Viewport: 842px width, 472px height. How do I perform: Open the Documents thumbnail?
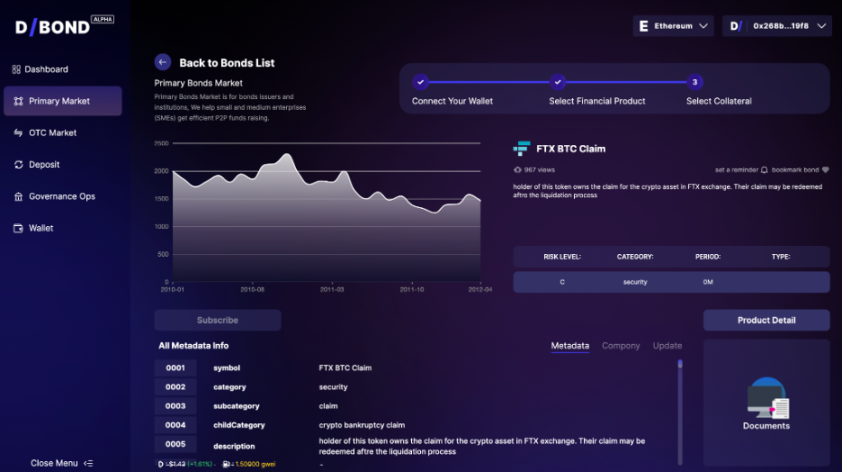pyautogui.click(x=766, y=398)
